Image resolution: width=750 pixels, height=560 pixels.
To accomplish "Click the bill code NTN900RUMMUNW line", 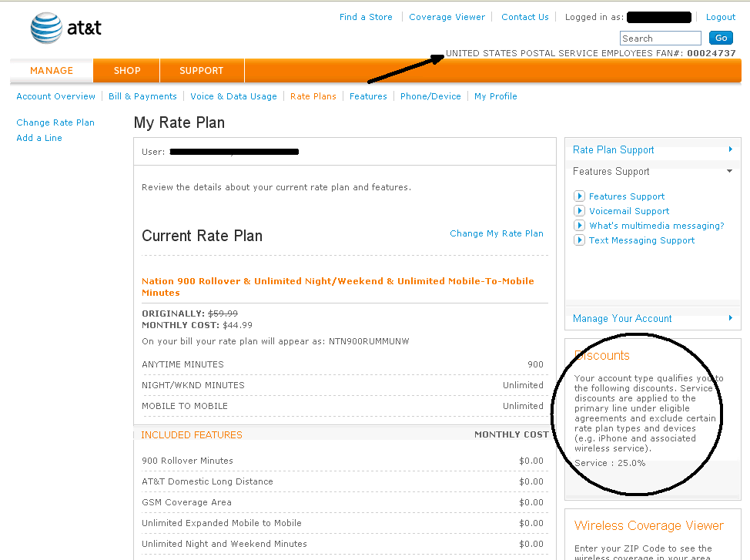I will (x=276, y=341).
